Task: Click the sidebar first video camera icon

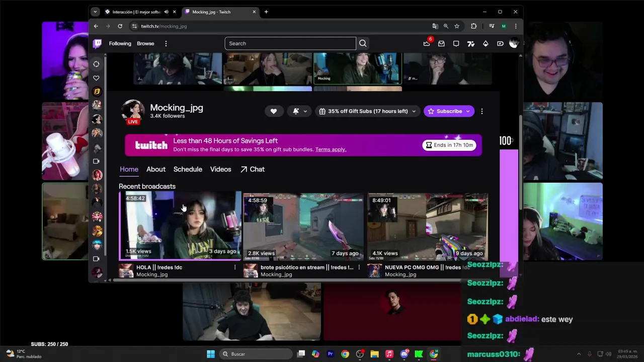Action: (96, 161)
